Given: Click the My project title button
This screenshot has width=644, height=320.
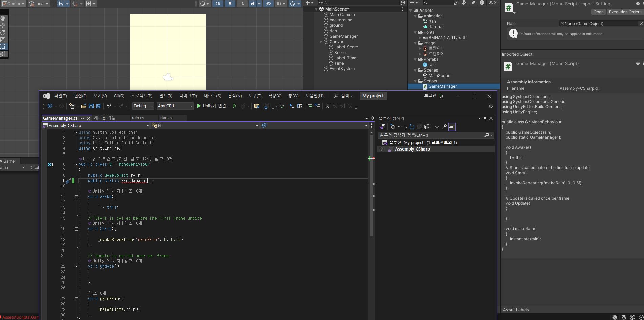Looking at the screenshot, I should tap(373, 96).
